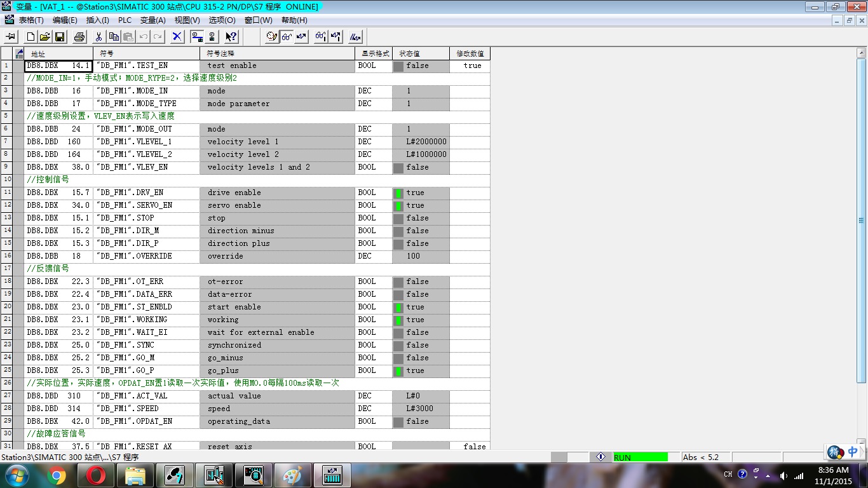
Task: Toggle the monitor variable glasses icon
Action: [287, 37]
